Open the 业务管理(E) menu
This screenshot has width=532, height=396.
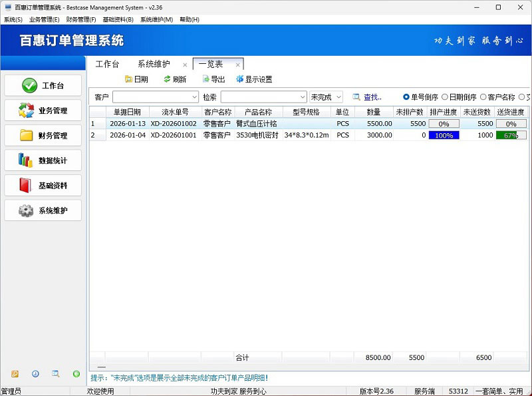point(44,19)
